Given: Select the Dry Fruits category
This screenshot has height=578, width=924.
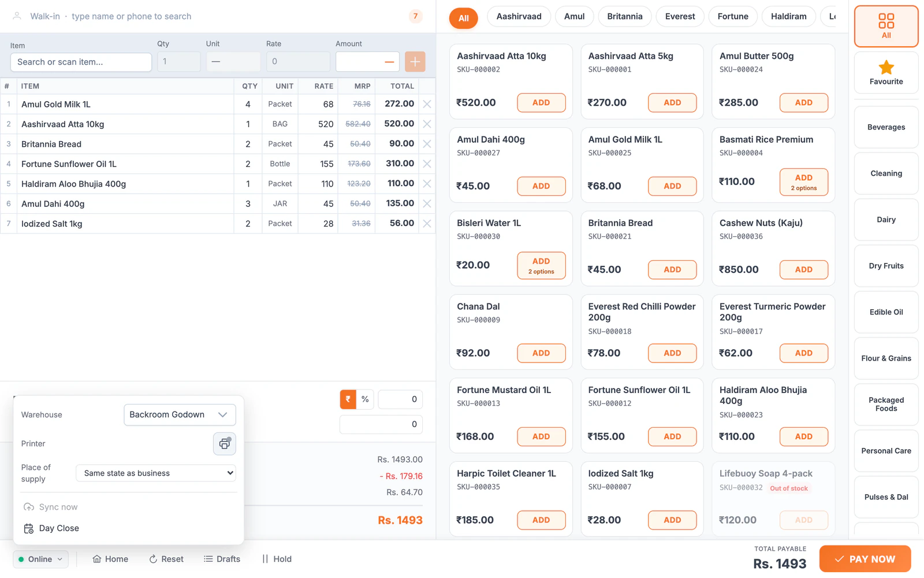Looking at the screenshot, I should point(886,266).
